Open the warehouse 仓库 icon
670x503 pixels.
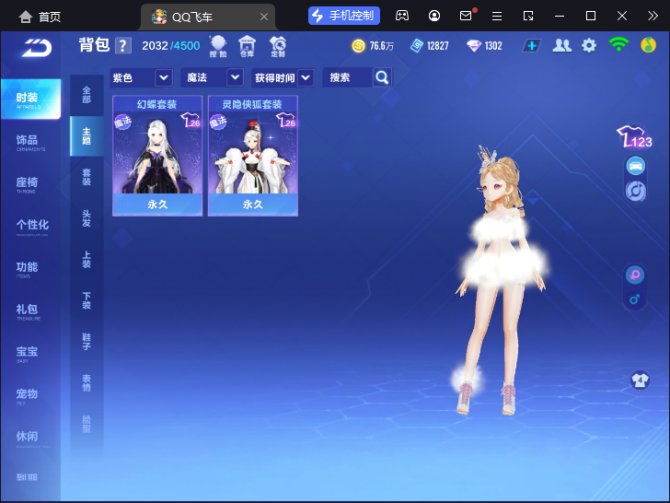(247, 46)
